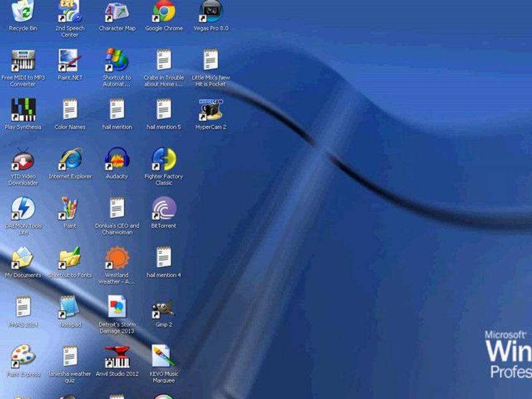
Task: Select Little Mix's New Hit text file
Action: click(x=211, y=60)
